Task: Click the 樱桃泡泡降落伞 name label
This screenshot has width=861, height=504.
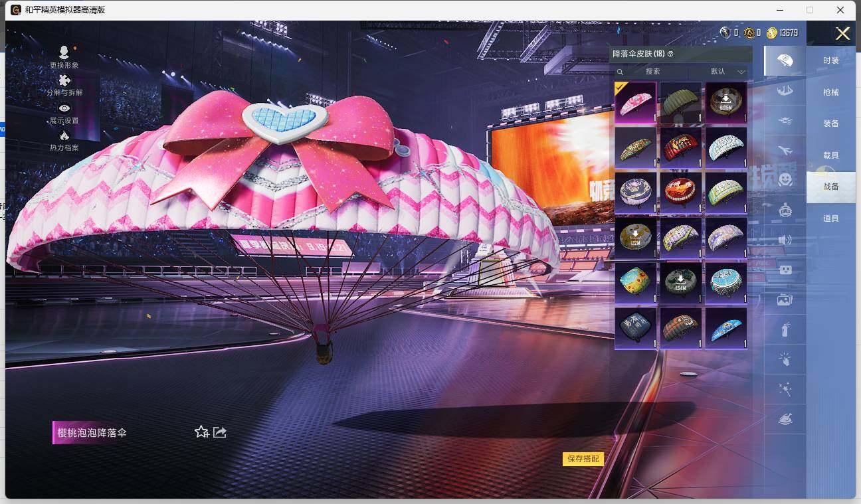Action: pyautogui.click(x=92, y=433)
